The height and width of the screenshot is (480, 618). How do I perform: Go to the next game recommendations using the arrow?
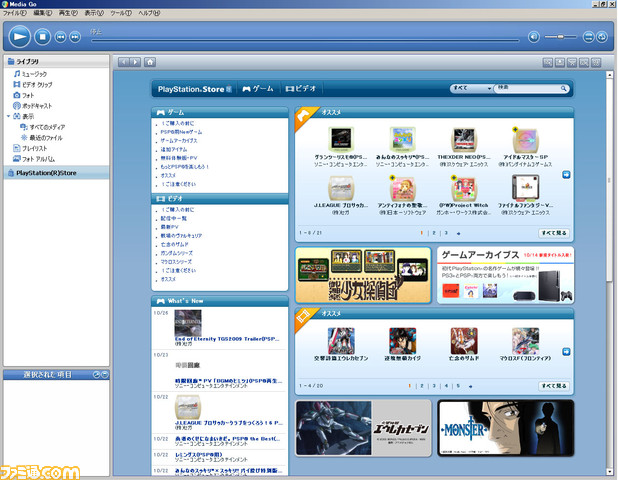[566, 175]
